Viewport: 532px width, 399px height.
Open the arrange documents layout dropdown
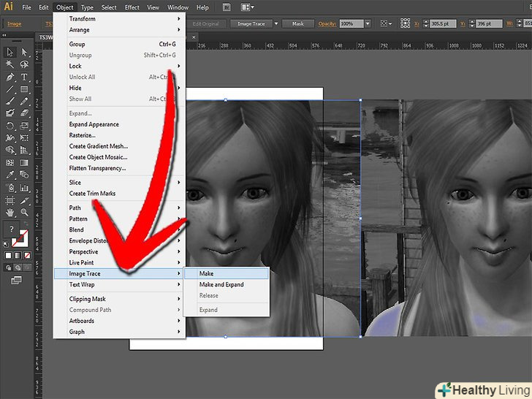pos(252,7)
